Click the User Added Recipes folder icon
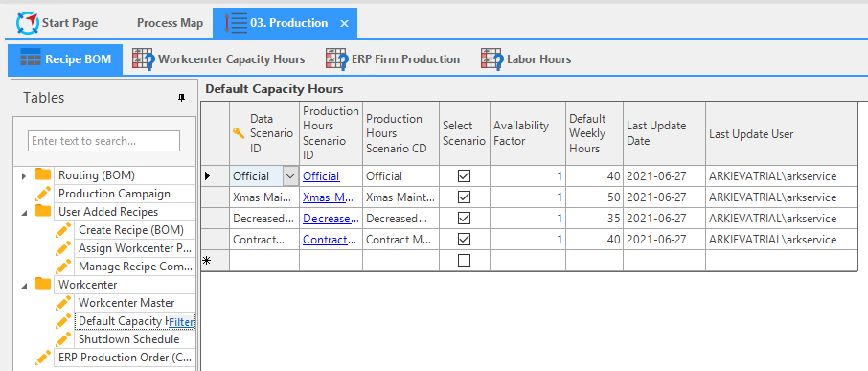The width and height of the screenshot is (868, 371). (x=43, y=211)
